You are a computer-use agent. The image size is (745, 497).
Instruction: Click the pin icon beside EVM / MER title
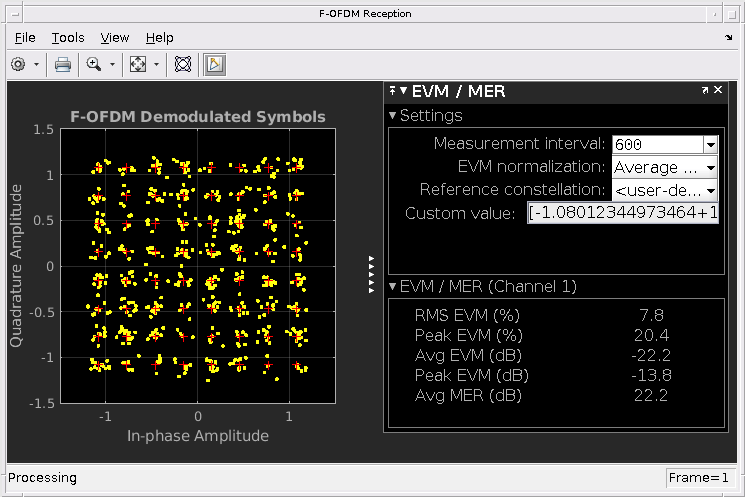392,90
